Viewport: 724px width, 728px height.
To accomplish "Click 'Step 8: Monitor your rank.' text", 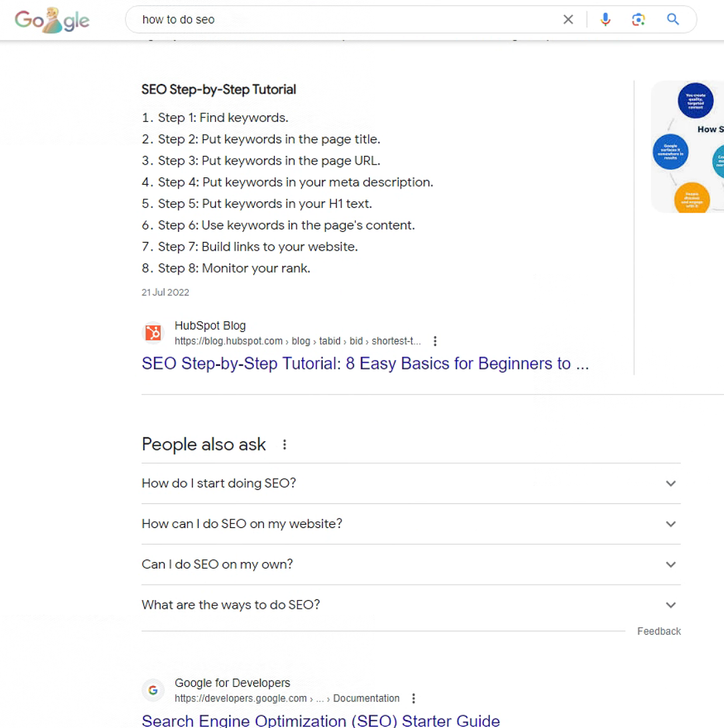I will (x=234, y=268).
